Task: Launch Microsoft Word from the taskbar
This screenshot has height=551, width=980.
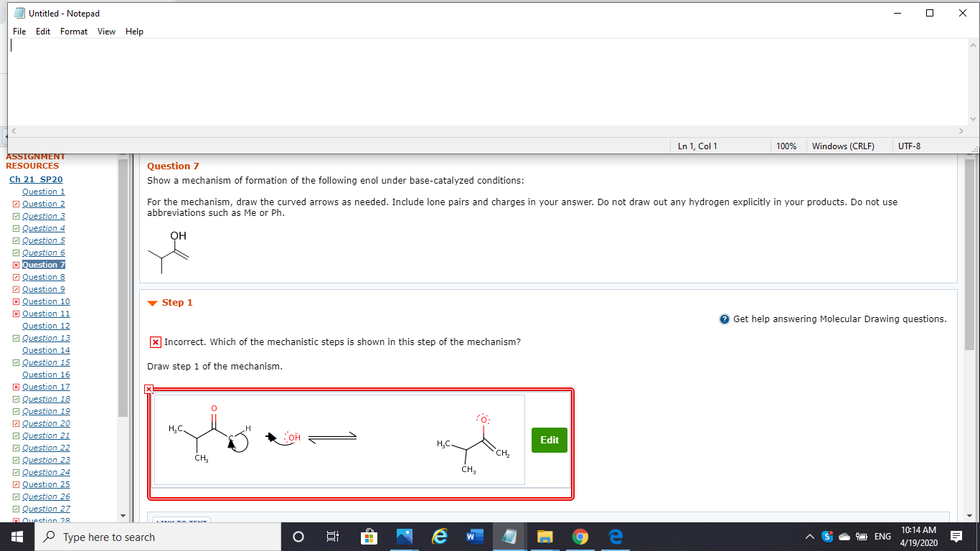Action: pyautogui.click(x=474, y=537)
